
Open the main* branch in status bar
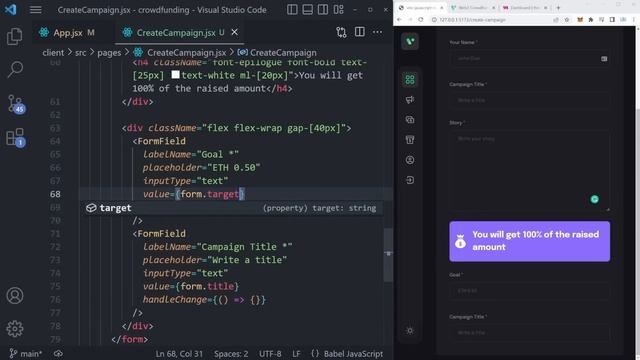pos(25,353)
